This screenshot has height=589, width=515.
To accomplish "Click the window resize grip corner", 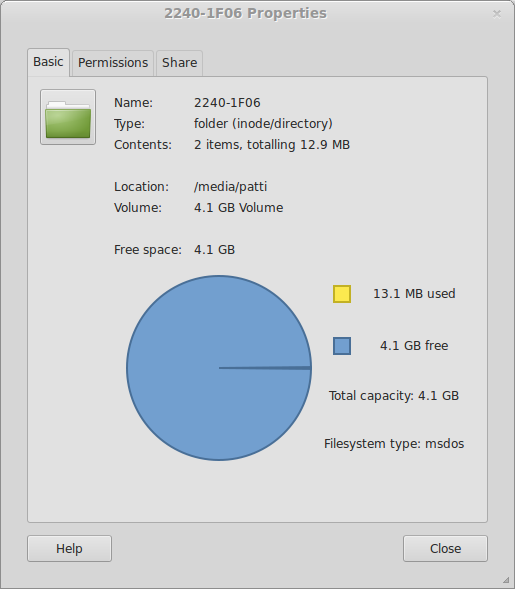I will pyautogui.click(x=506, y=580).
